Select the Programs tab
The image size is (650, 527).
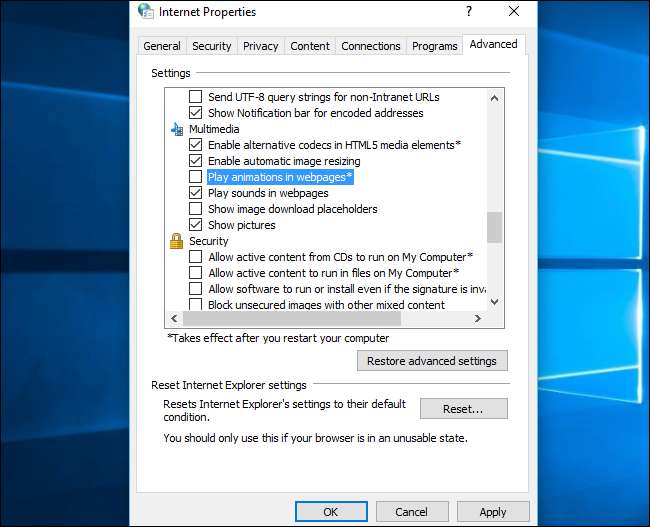coord(434,46)
